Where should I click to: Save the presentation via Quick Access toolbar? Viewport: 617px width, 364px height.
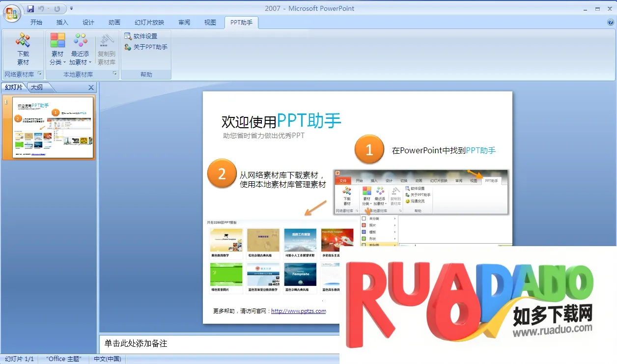(30, 8)
